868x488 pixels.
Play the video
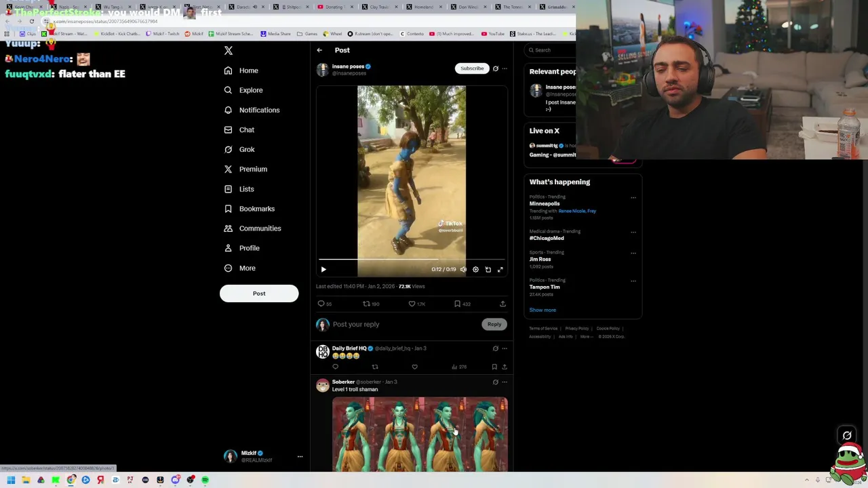[323, 270]
